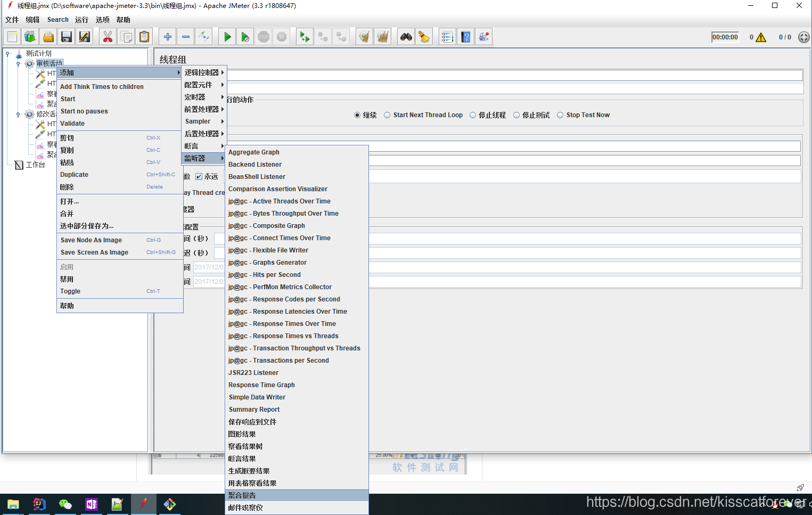Open the 文件 menu
The width and height of the screenshot is (812, 515).
pyautogui.click(x=12, y=20)
